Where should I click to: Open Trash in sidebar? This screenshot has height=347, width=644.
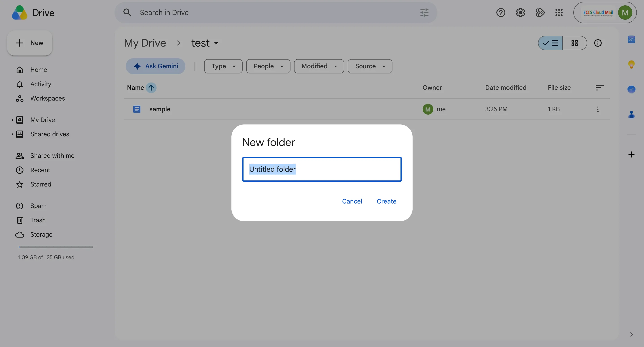click(38, 220)
